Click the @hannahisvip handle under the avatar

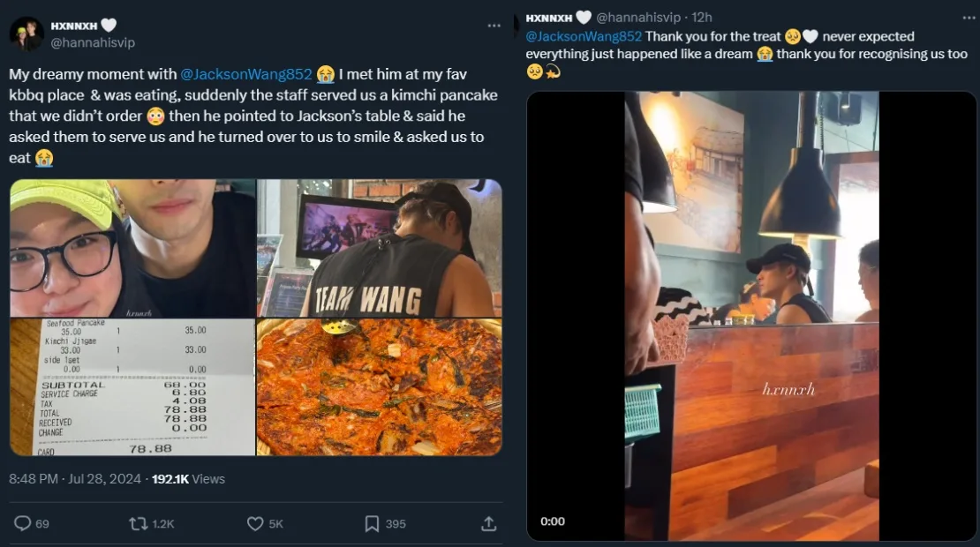click(93, 42)
